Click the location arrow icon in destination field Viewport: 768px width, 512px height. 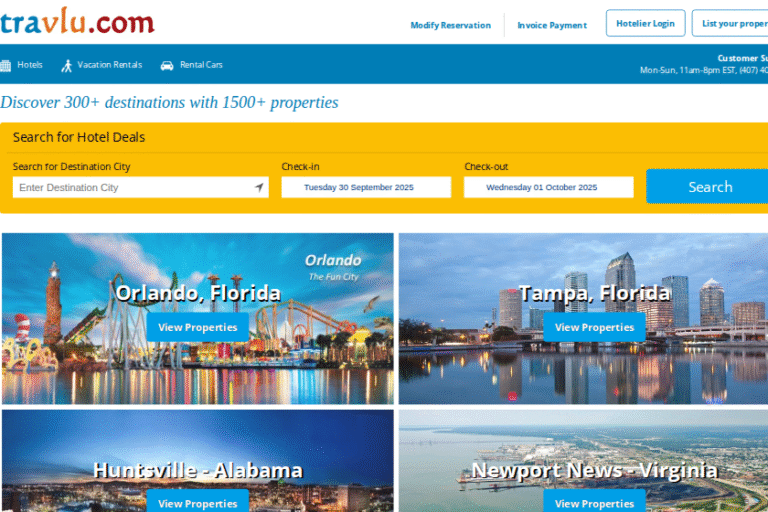[x=259, y=187]
